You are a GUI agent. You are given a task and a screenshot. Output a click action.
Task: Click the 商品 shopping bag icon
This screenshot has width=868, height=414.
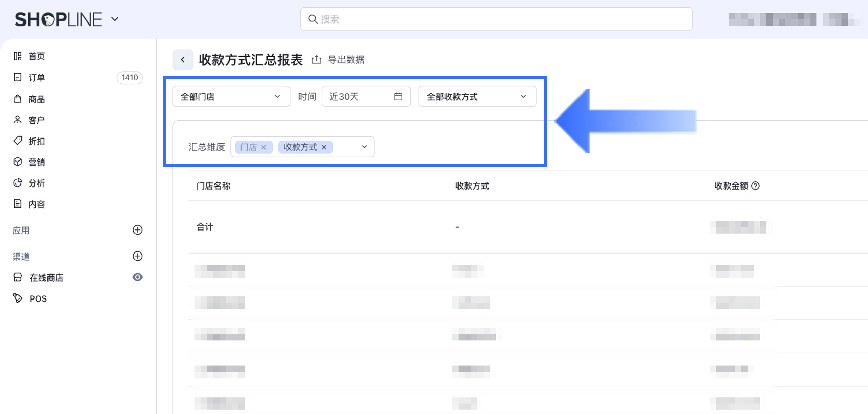(x=18, y=99)
